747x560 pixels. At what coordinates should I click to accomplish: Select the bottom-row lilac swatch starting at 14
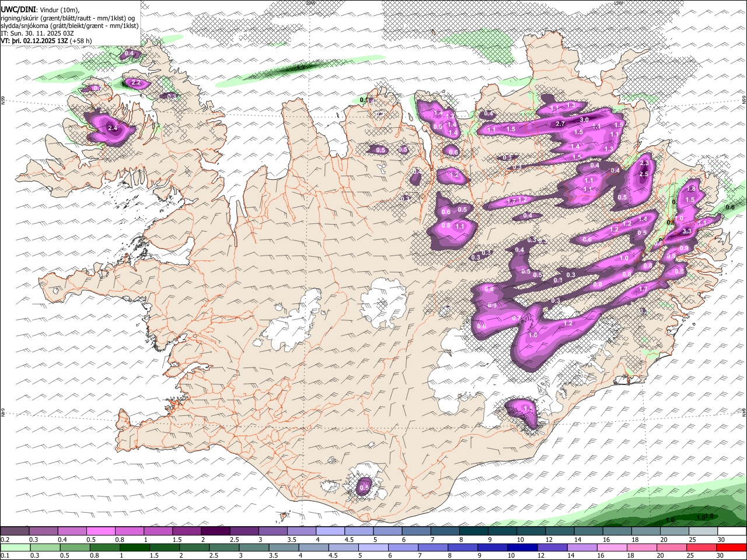(582, 548)
